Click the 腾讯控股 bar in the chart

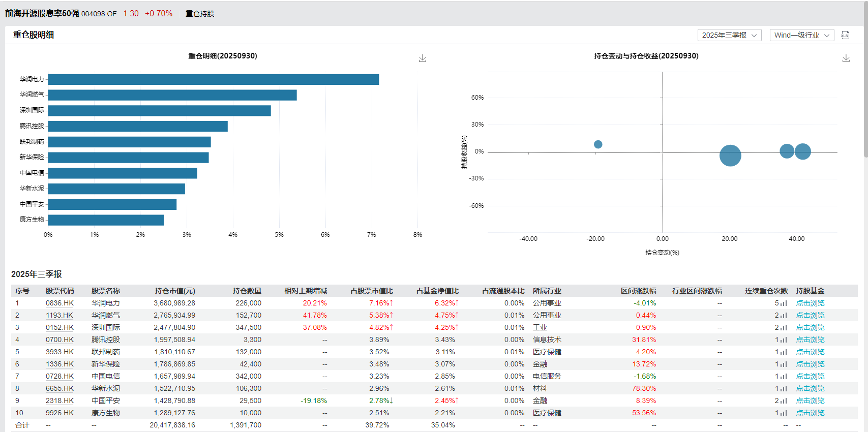(x=138, y=126)
